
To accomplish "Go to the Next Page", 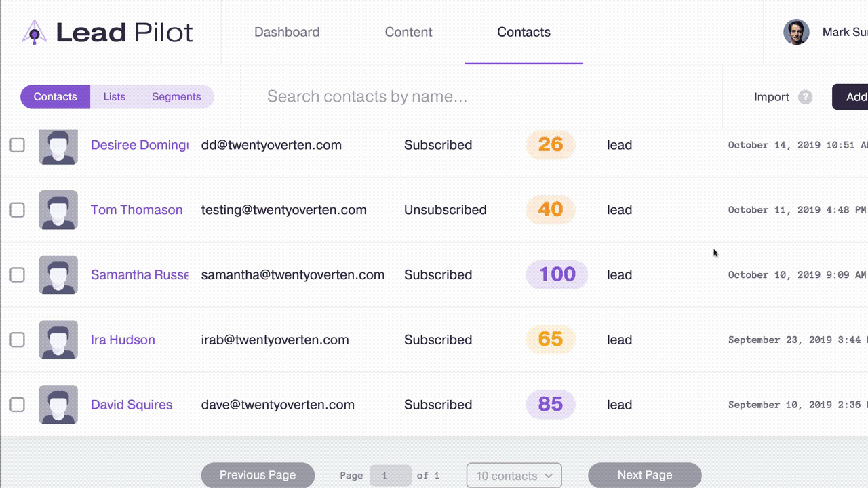I will 644,475.
